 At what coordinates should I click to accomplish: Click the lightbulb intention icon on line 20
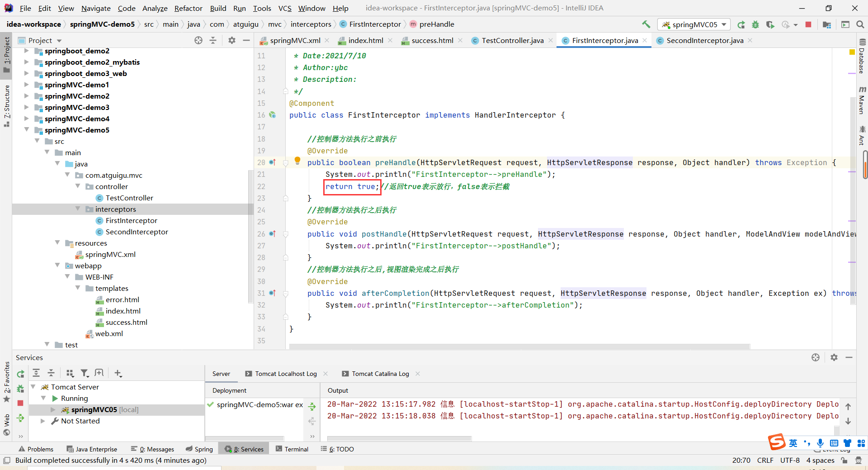[x=297, y=160]
